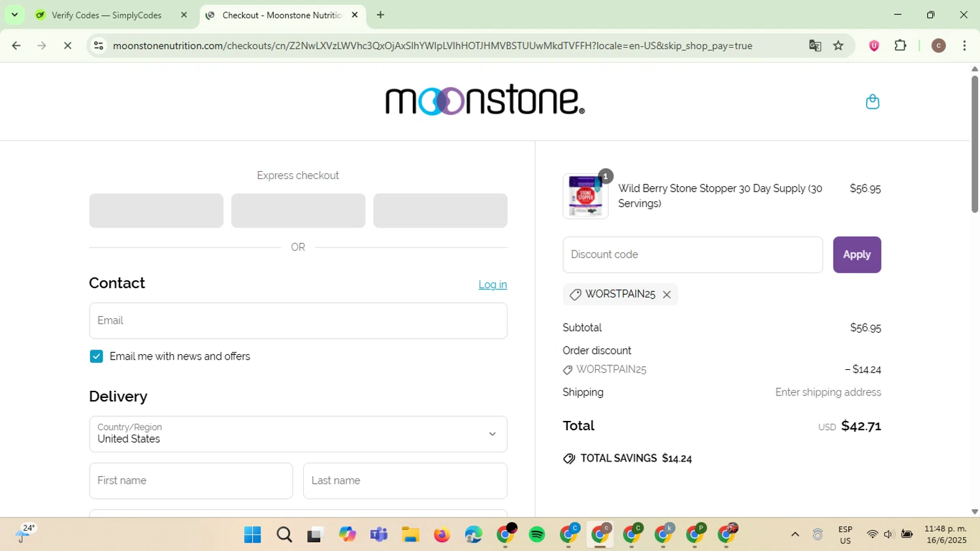The height and width of the screenshot is (551, 980).
Task: Open the Chrome profile avatar
Action: click(938, 46)
